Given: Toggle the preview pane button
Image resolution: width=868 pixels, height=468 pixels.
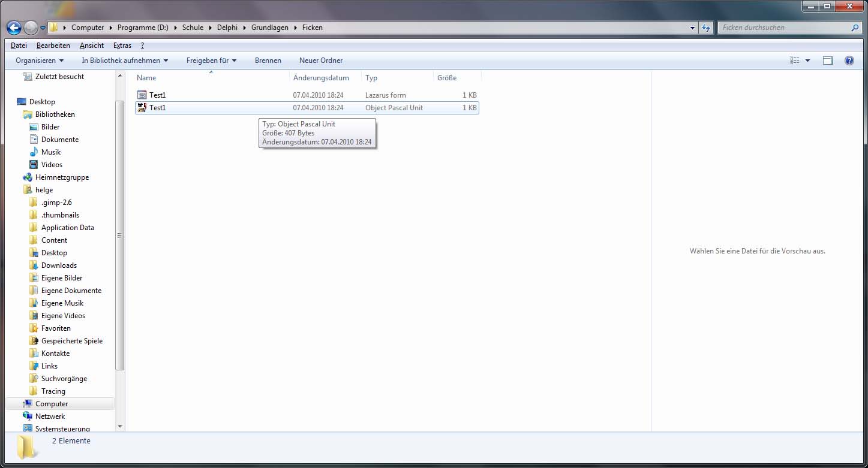Looking at the screenshot, I should point(828,61).
